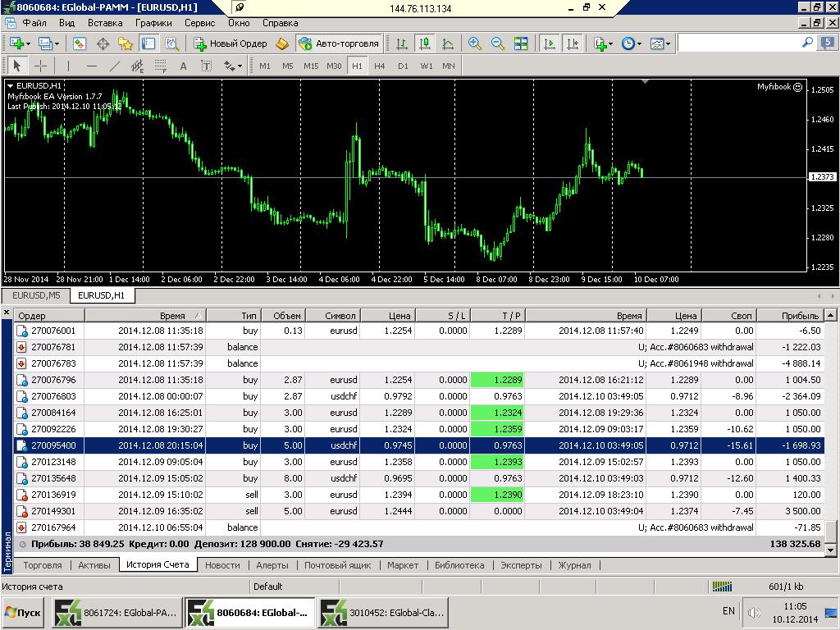Click the search magnifier icon

[x=807, y=43]
